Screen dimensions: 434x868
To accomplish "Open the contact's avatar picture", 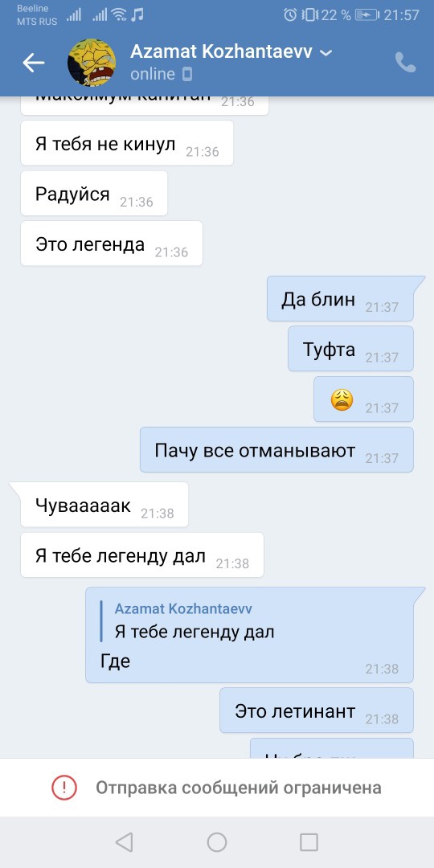I will (92, 63).
